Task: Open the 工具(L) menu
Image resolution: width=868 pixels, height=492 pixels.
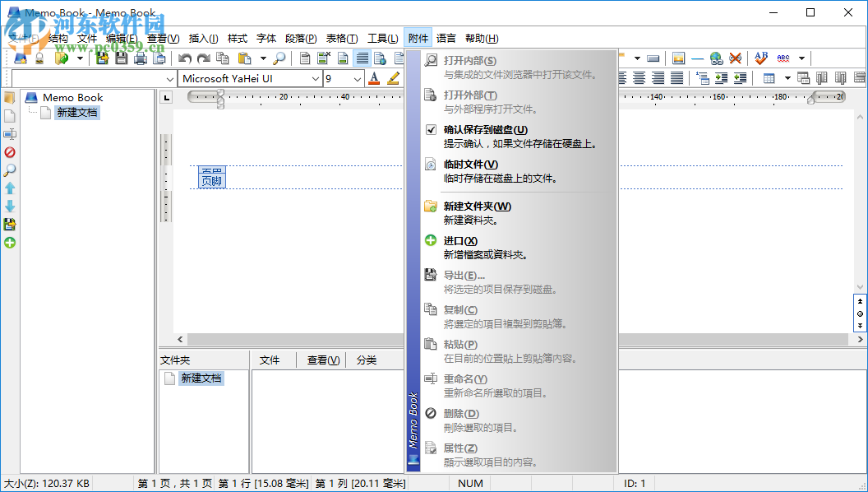Action: (x=382, y=38)
